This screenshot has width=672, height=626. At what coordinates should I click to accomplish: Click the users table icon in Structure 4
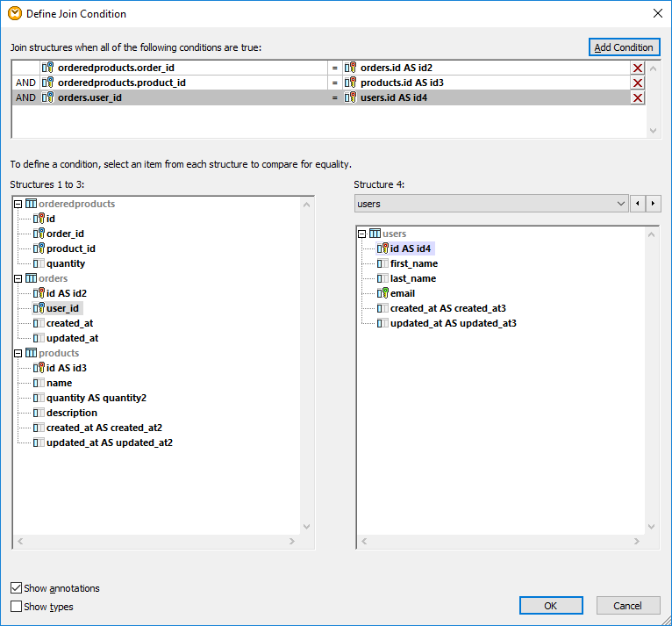click(x=375, y=234)
